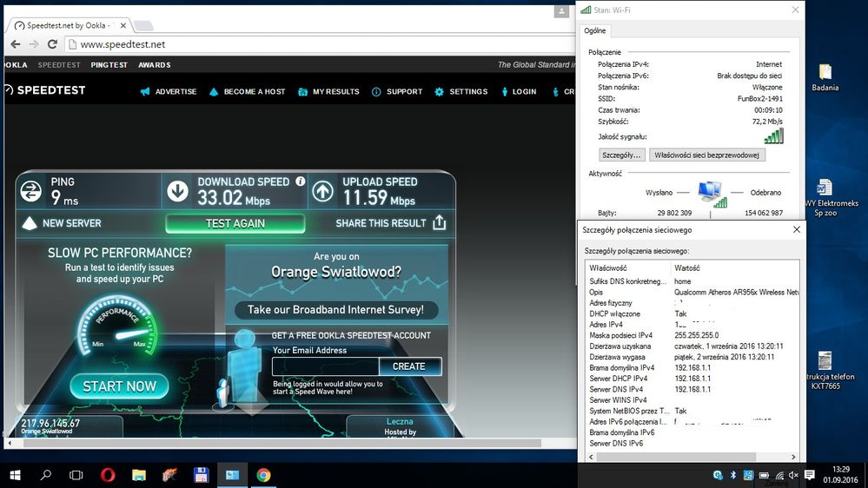Select the SPEEDTEST top menu item

coord(59,65)
